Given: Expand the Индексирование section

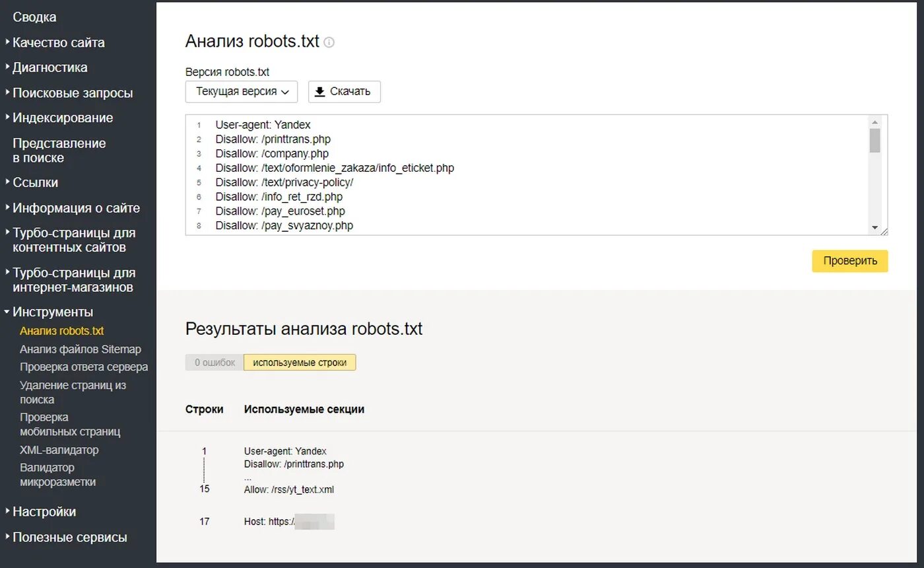Looking at the screenshot, I should [x=62, y=118].
